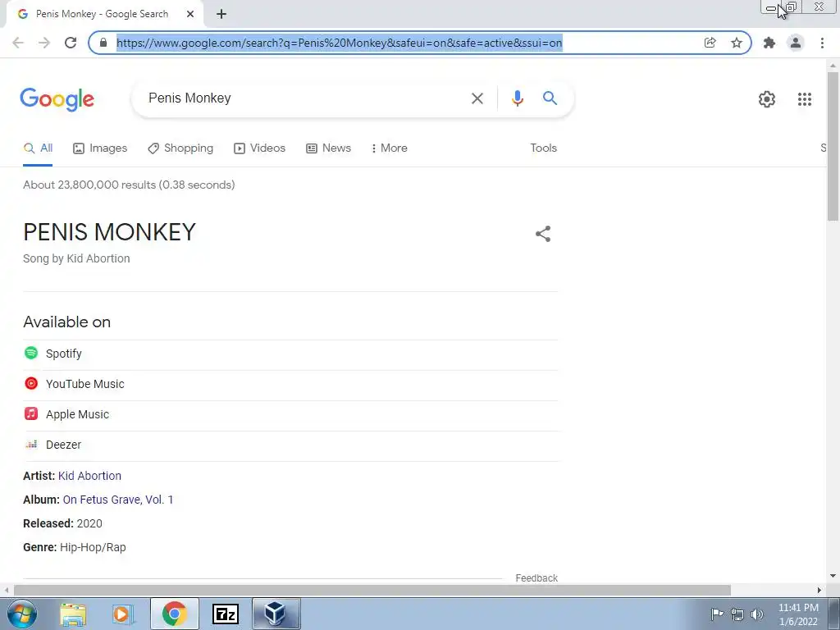840x630 pixels.
Task: Switch to the Videos tab
Action: (x=260, y=148)
